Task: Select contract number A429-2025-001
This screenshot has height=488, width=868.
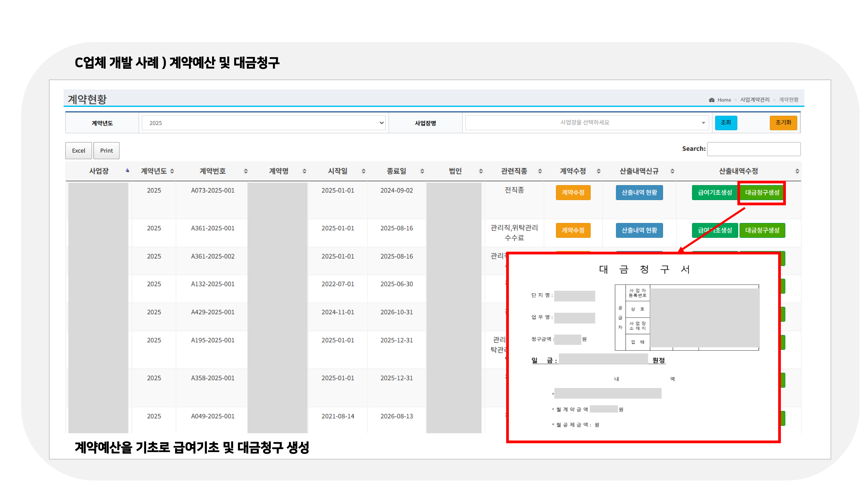Action: pyautogui.click(x=213, y=312)
